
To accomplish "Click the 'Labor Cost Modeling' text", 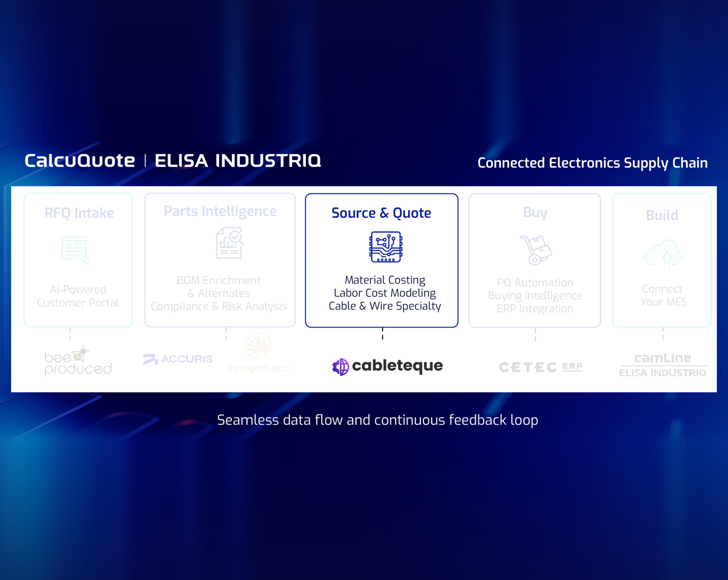I will pos(385,293).
